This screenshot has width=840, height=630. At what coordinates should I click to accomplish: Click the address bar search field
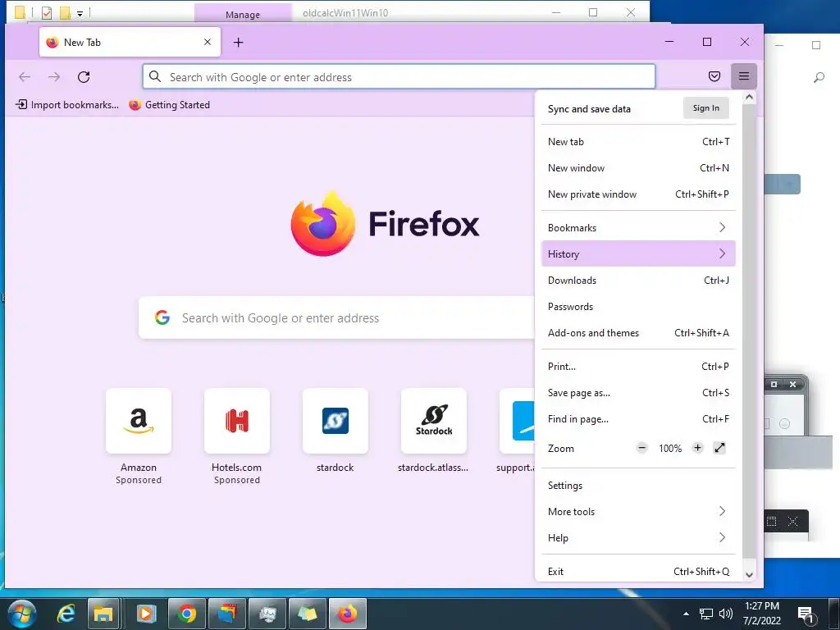coord(399,76)
